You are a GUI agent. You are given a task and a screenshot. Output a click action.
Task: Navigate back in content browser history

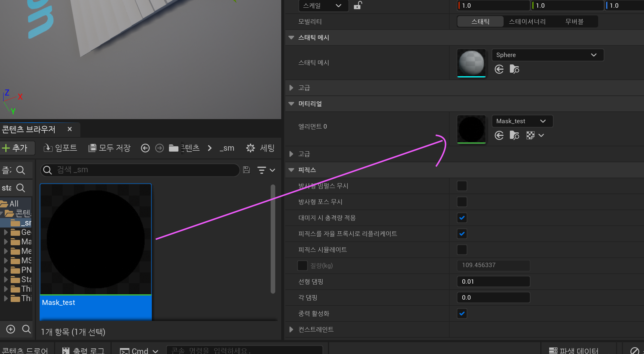145,148
